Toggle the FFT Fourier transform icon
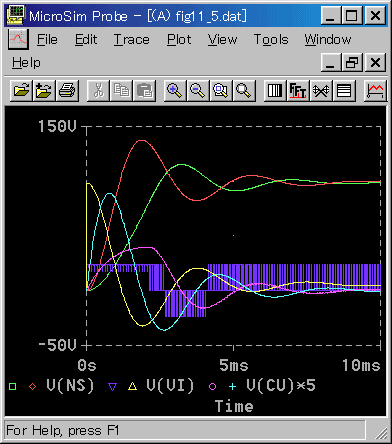Viewport: 392px width, 444px height. (298, 90)
